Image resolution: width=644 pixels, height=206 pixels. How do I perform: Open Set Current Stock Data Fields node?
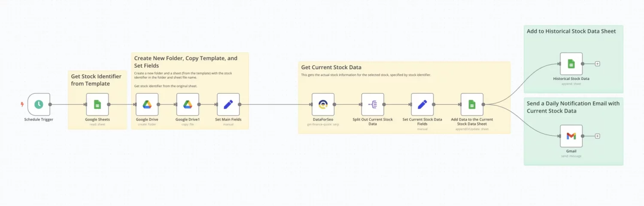422,104
